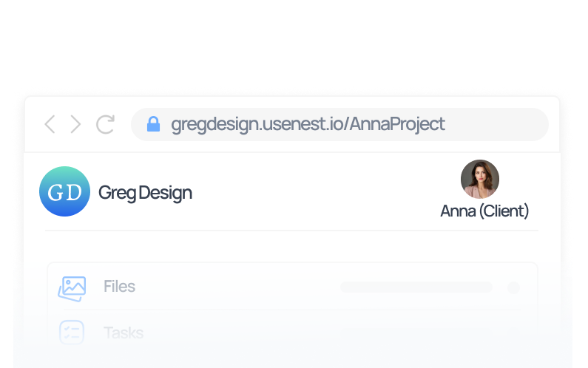Click the word 'Greg' in brand name
Screen dimensions: 588x368
115,193
